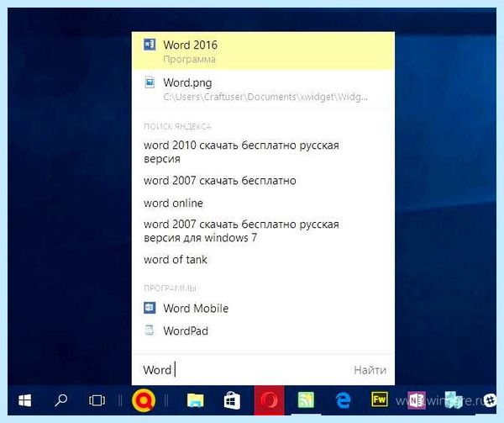The image size is (504, 423).
Task: Open the Word.png file result
Action: pos(263,89)
